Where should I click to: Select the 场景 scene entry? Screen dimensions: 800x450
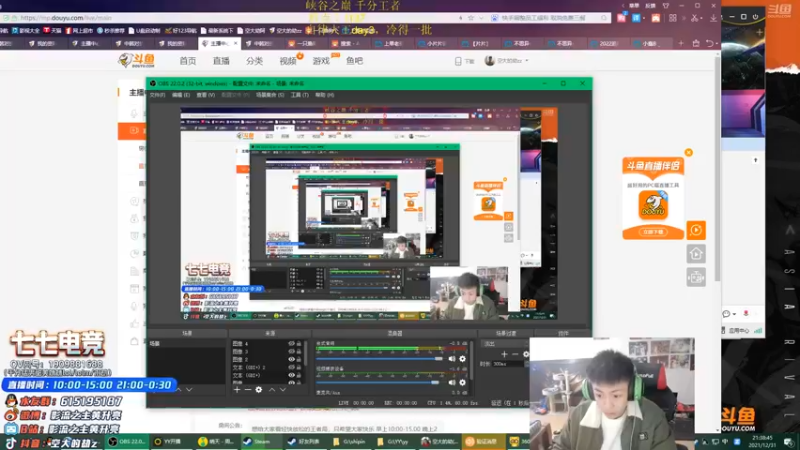186,344
